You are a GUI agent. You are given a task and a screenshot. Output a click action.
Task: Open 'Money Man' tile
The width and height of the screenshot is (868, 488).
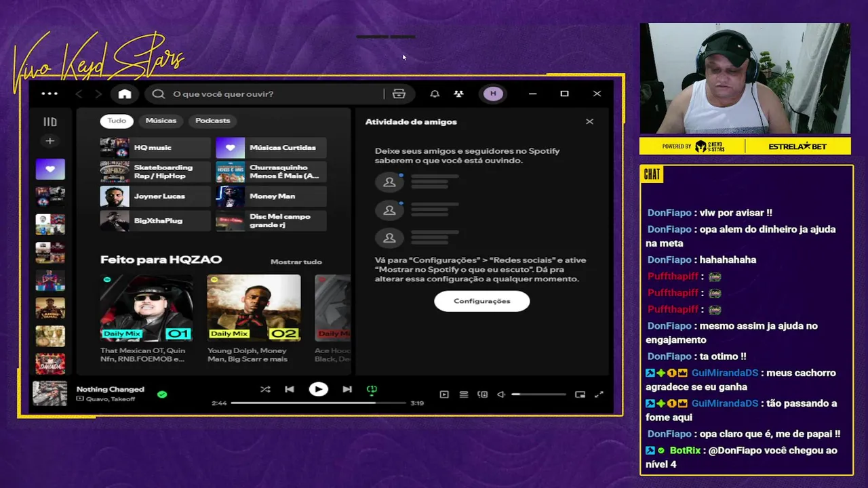(x=271, y=197)
